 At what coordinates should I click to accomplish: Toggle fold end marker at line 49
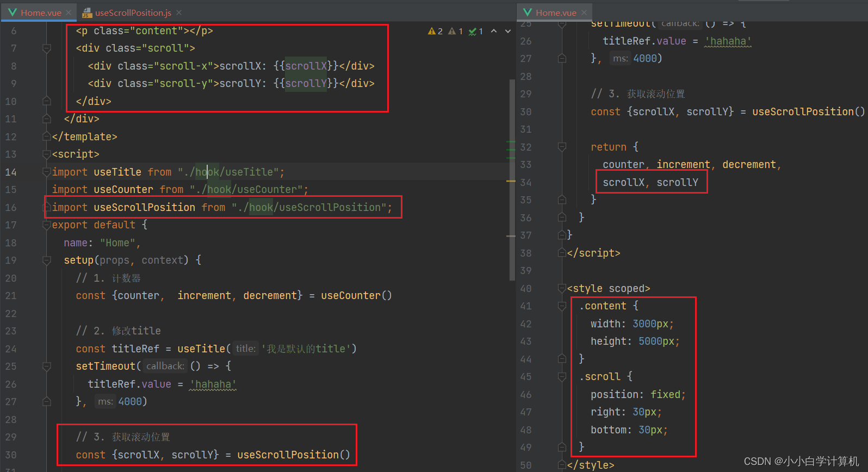[562, 447]
